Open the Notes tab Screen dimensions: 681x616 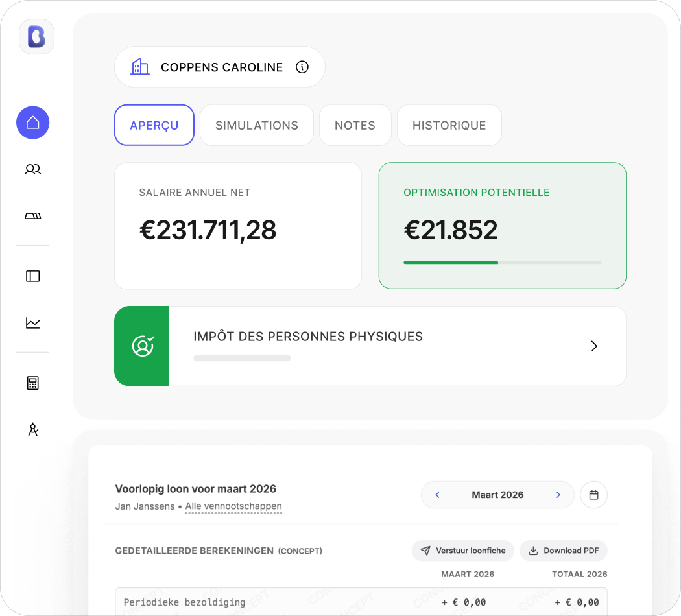pyautogui.click(x=355, y=125)
